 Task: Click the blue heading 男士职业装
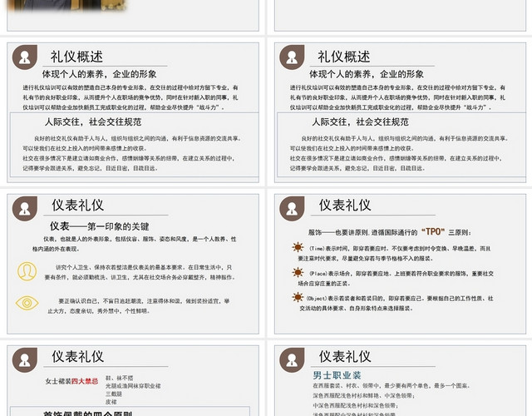[x=337, y=375]
